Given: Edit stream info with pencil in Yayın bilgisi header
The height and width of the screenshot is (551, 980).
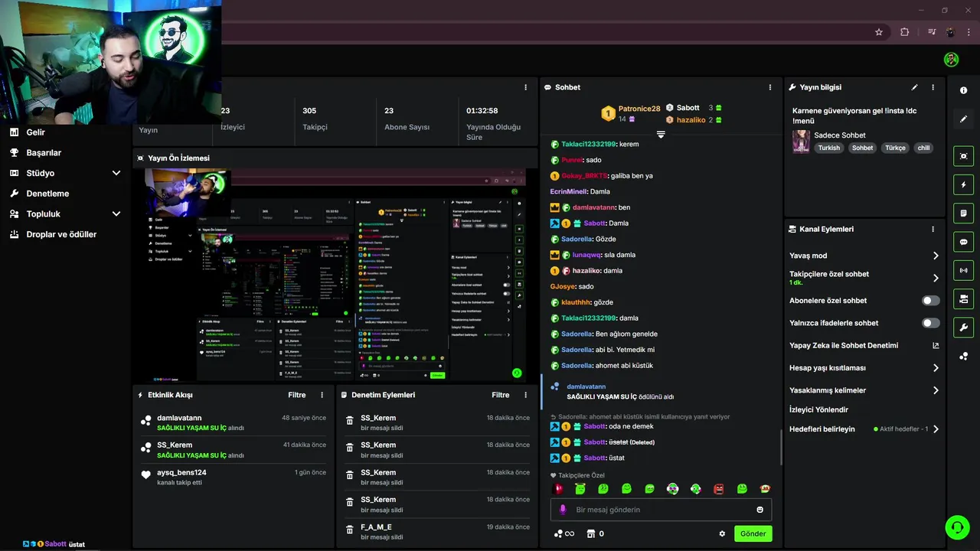Looking at the screenshot, I should click(x=914, y=87).
